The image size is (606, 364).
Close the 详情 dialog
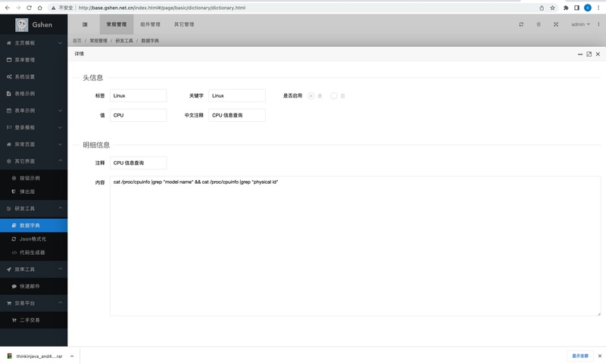[x=598, y=54]
